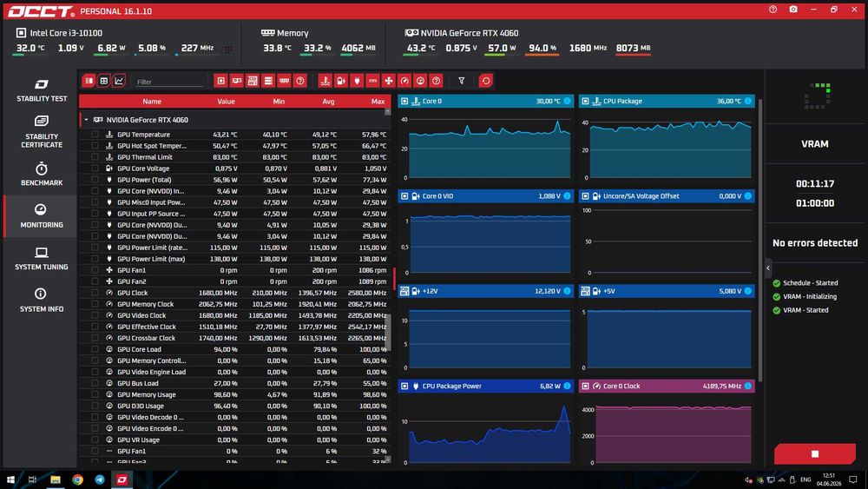The image size is (868, 489).
Task: Open Google Chrome from the taskbar
Action: (77, 479)
